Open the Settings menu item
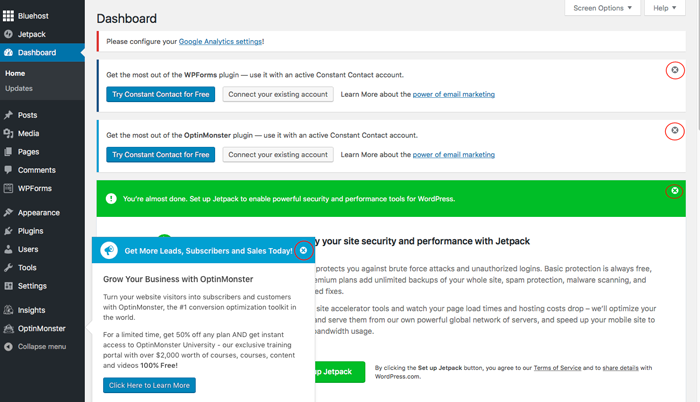700x402 pixels. click(x=32, y=286)
